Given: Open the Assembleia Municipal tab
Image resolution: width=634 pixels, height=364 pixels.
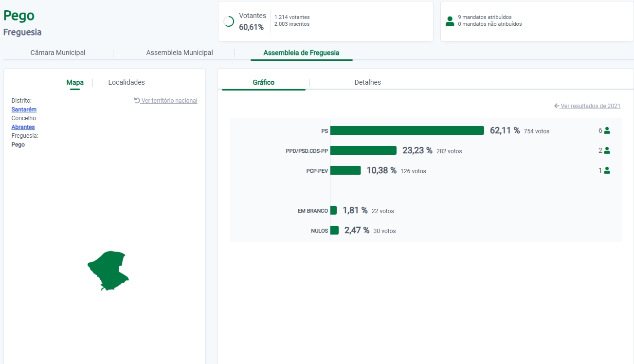Looking at the screenshot, I should tap(180, 53).
